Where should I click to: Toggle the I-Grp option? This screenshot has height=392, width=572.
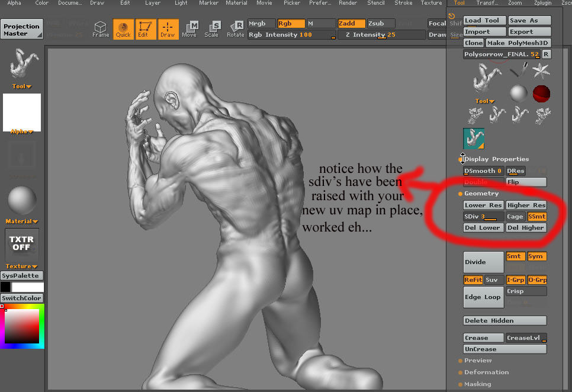point(516,279)
